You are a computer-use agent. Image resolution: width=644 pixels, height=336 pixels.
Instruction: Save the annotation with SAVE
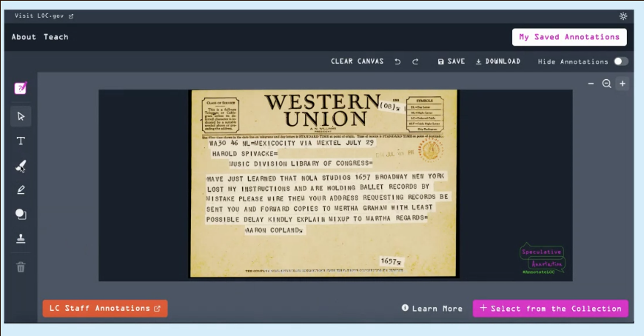[x=452, y=61]
